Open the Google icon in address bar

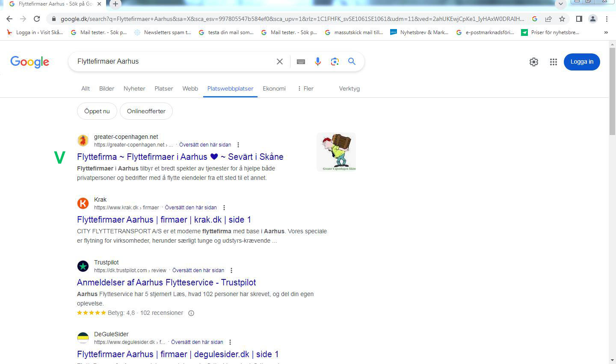tap(535, 19)
